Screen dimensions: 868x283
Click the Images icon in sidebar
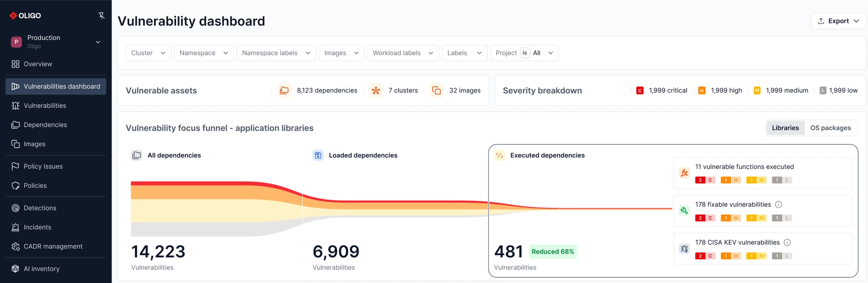(x=16, y=144)
